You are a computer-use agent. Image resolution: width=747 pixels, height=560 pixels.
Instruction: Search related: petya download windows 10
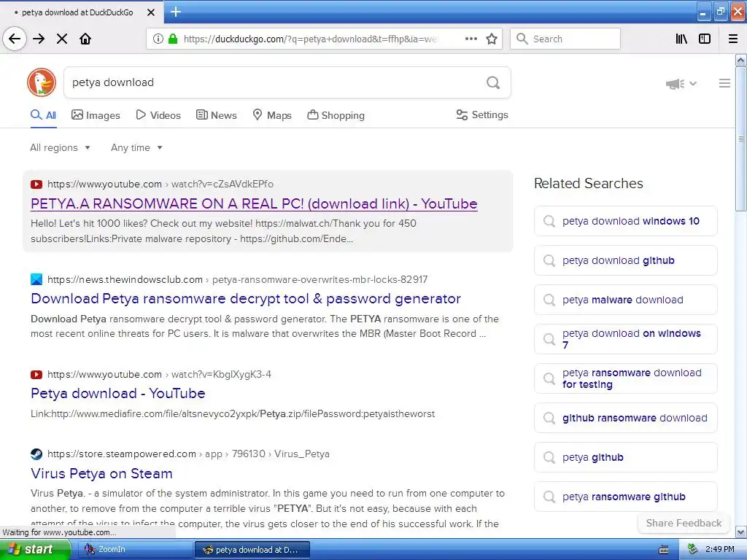[625, 221]
